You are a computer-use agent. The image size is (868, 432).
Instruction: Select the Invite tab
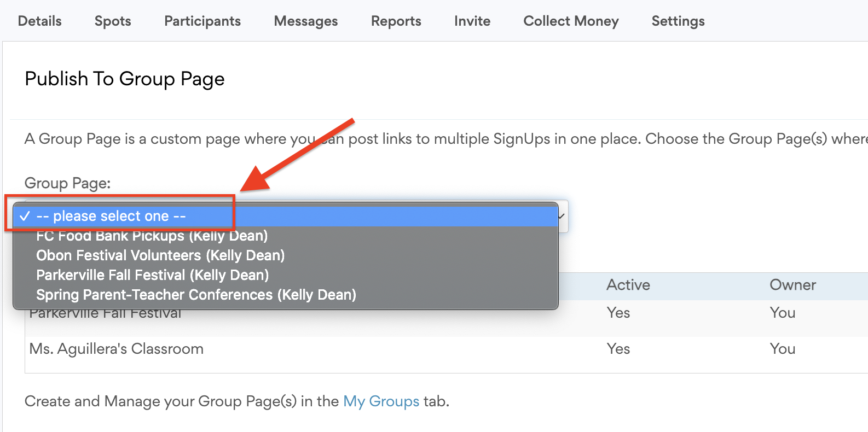[x=472, y=21]
